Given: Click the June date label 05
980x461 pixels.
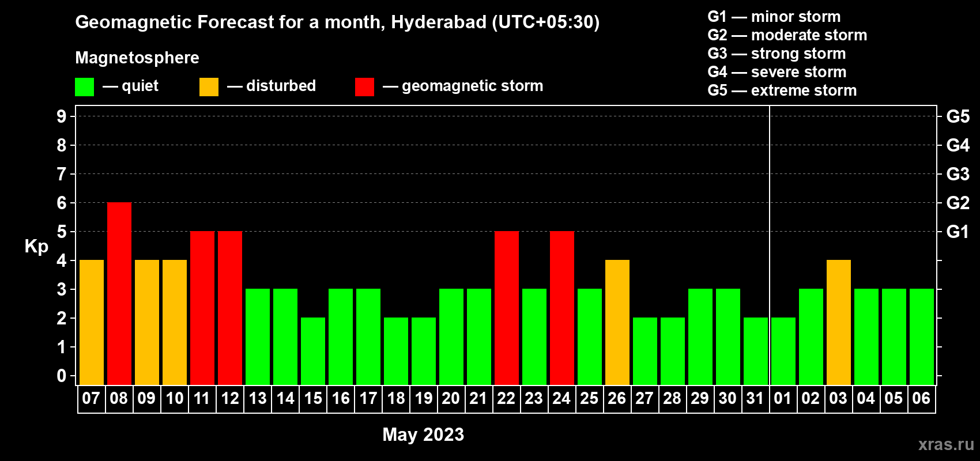Looking at the screenshot, I should (x=894, y=398).
